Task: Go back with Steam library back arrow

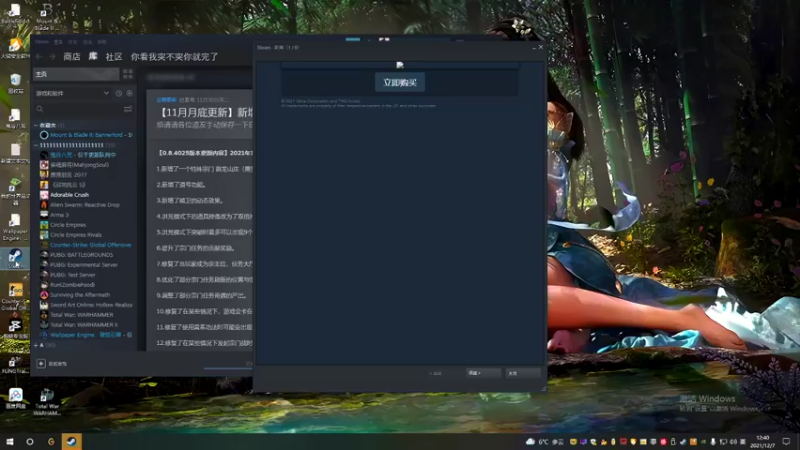Action: click(39, 57)
